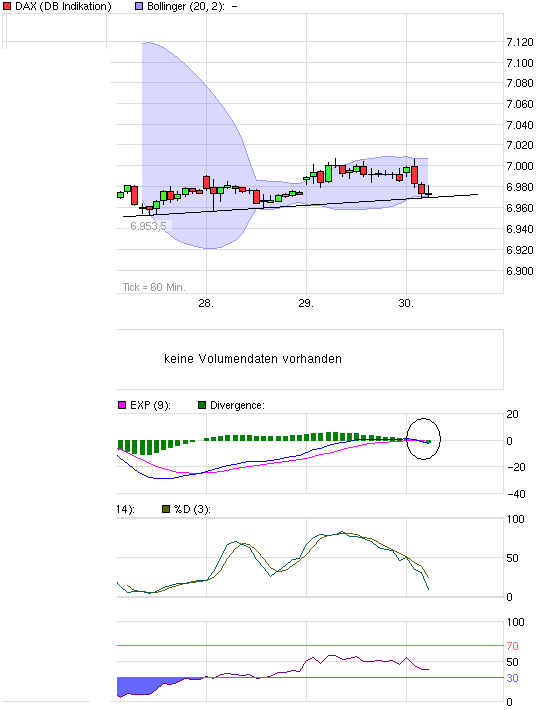Click the 'EXP (9):' label

coord(150,405)
